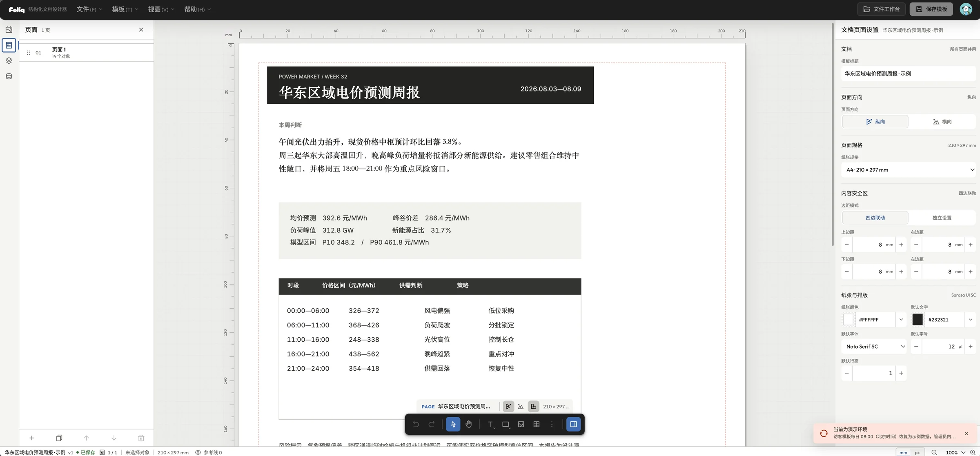Image resolution: width=980 pixels, height=456 pixels.
Task: Open the 帮助 menu
Action: 197,9
